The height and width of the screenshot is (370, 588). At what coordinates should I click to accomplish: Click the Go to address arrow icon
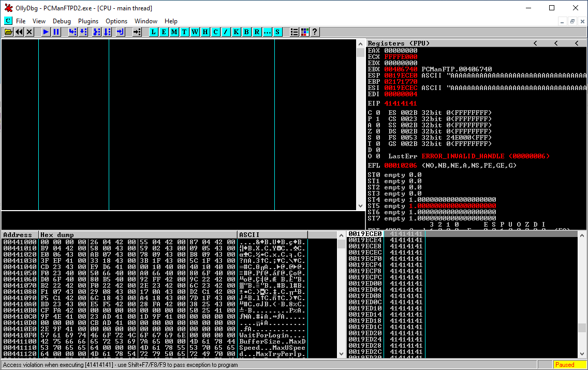pyautogui.click(x=137, y=32)
